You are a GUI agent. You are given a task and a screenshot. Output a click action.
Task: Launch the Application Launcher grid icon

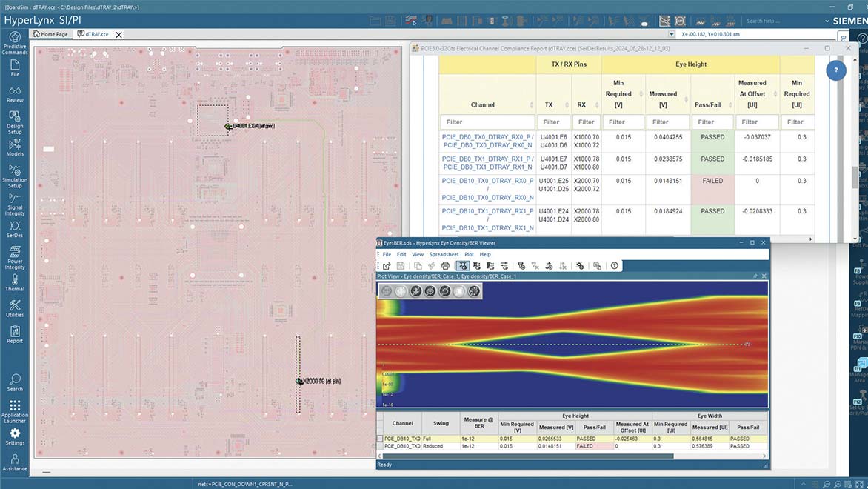[x=15, y=411]
